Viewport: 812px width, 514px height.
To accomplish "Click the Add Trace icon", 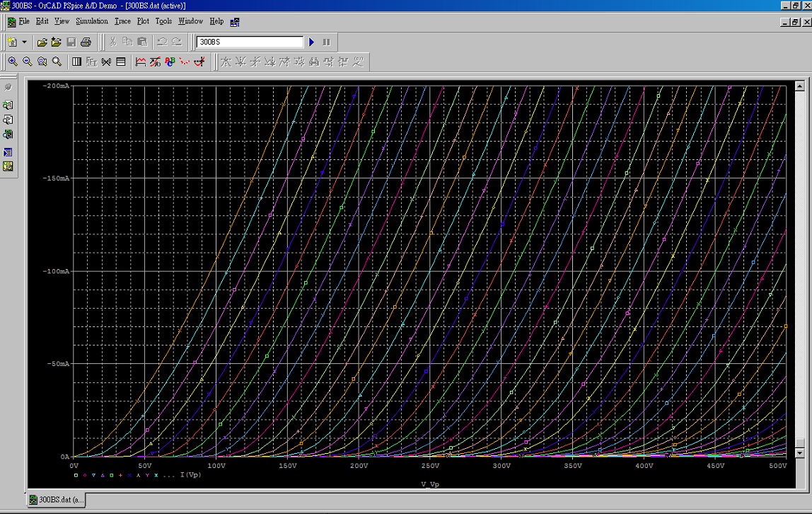I will point(140,62).
